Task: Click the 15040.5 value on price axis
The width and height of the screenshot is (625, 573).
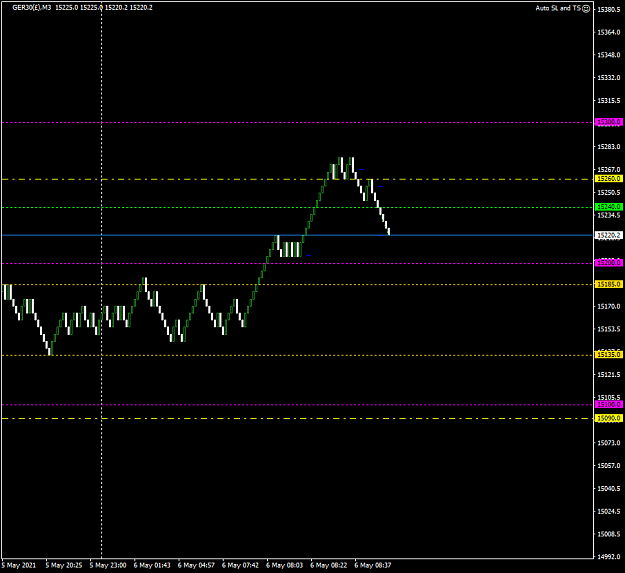Action: [x=609, y=489]
